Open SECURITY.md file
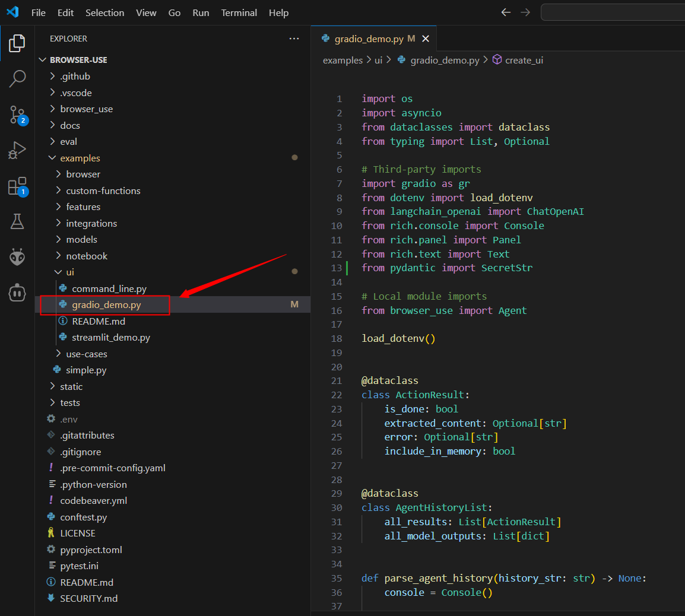685x616 pixels. [173, 599]
